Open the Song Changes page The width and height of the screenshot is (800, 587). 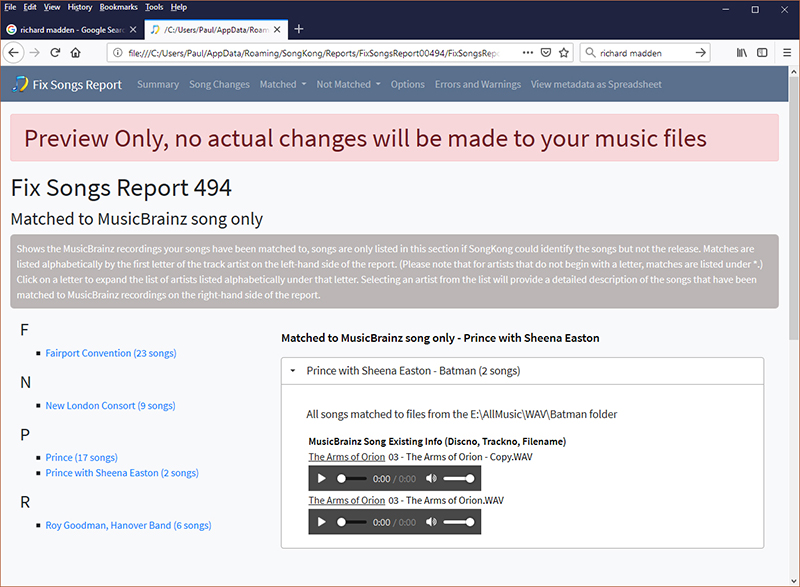pos(219,84)
